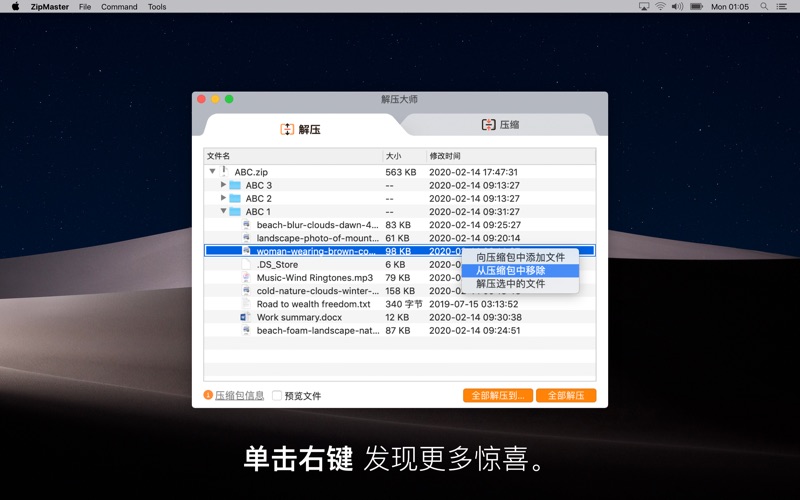The image size is (800, 500).
Task: Open the Command menu
Action: tap(119, 7)
